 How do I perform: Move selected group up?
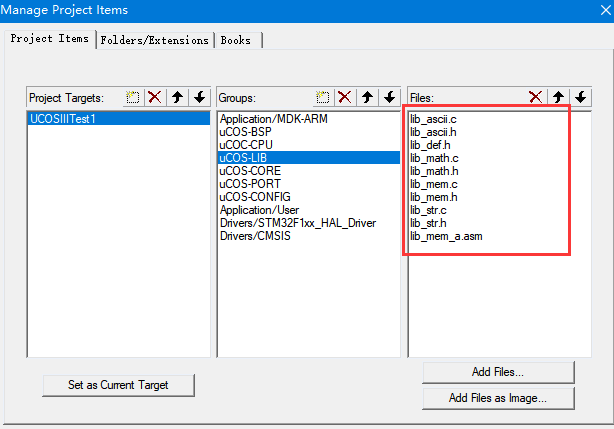tap(367, 97)
